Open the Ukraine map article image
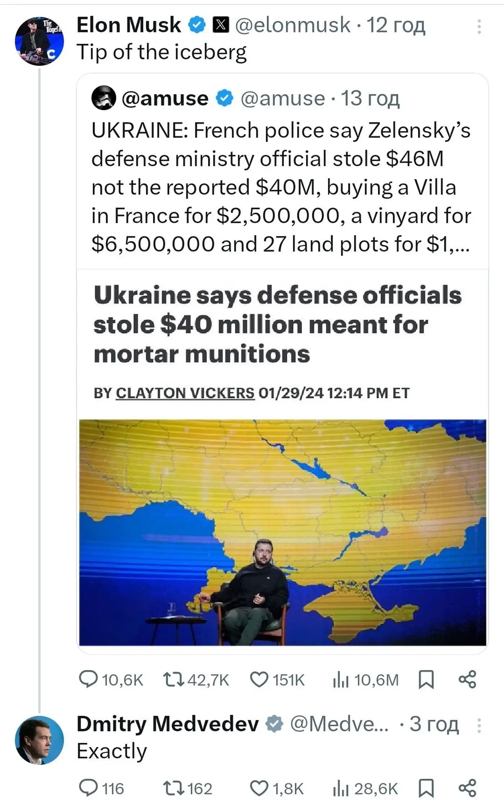 click(x=283, y=533)
